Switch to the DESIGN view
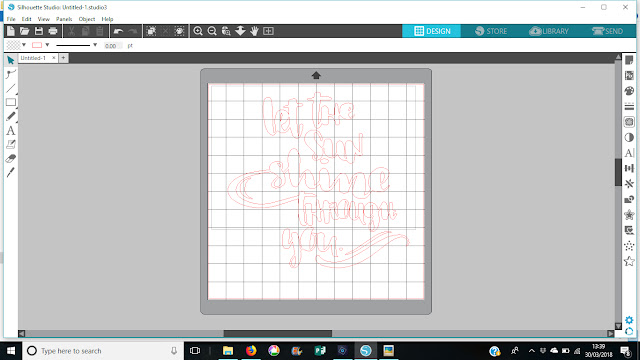This screenshot has height=360, width=640. tap(432, 31)
